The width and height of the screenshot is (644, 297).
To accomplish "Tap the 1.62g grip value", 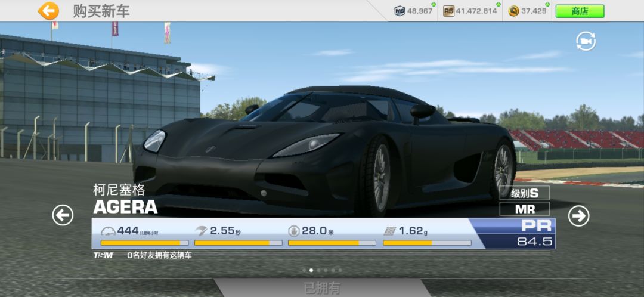I will click(413, 231).
